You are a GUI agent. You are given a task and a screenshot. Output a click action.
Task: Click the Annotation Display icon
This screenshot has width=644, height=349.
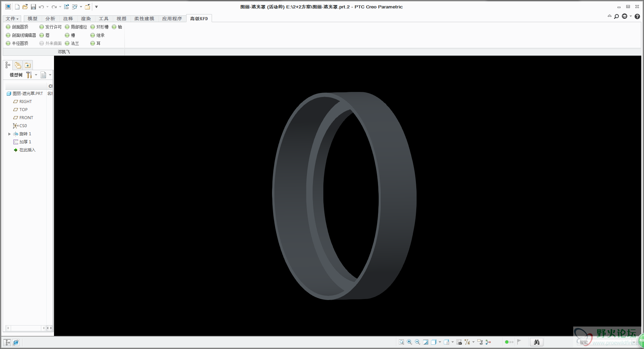click(x=480, y=342)
